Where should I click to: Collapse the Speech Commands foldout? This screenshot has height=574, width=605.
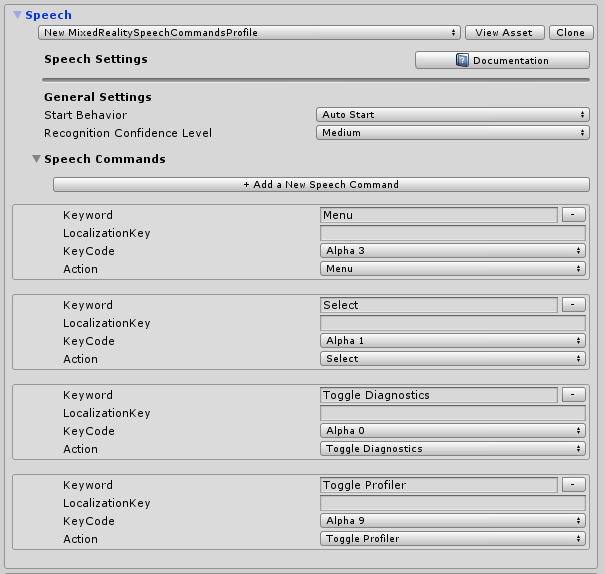click(37, 159)
